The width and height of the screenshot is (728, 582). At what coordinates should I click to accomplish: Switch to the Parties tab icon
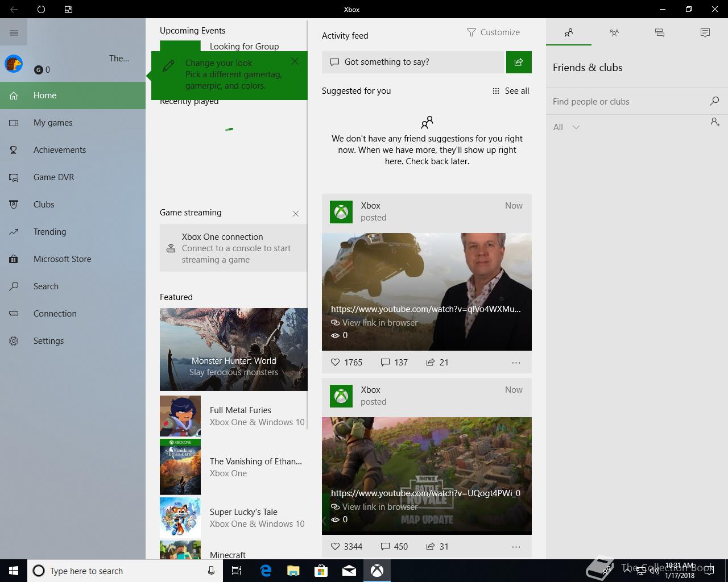[614, 33]
